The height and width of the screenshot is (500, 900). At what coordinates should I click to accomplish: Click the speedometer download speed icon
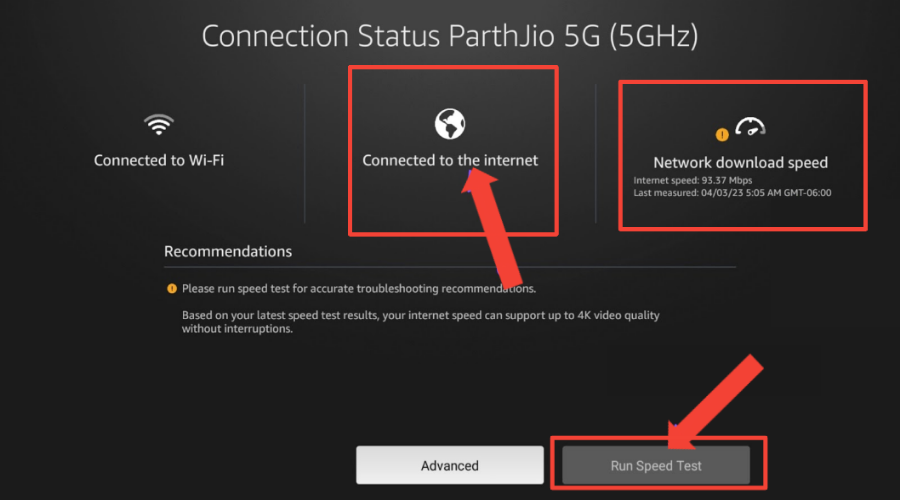pyautogui.click(x=750, y=126)
